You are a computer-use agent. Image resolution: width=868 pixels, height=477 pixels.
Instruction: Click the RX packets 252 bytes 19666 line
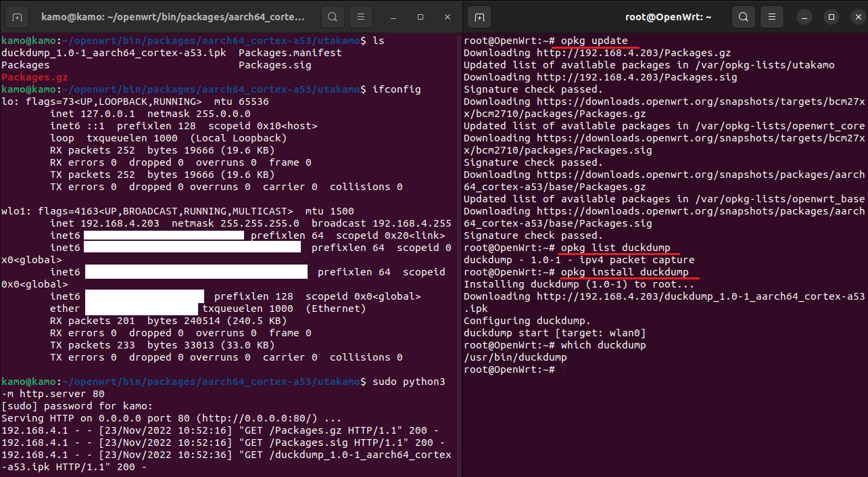point(162,150)
